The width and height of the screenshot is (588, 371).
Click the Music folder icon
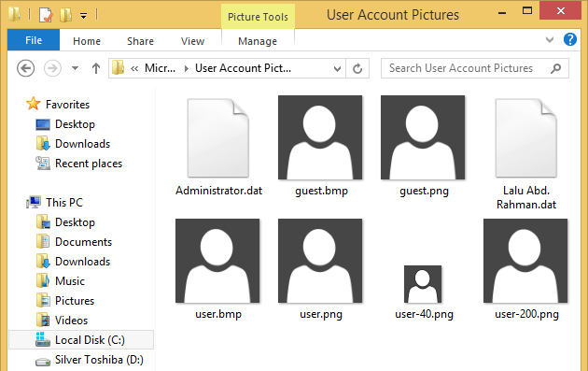(x=43, y=280)
